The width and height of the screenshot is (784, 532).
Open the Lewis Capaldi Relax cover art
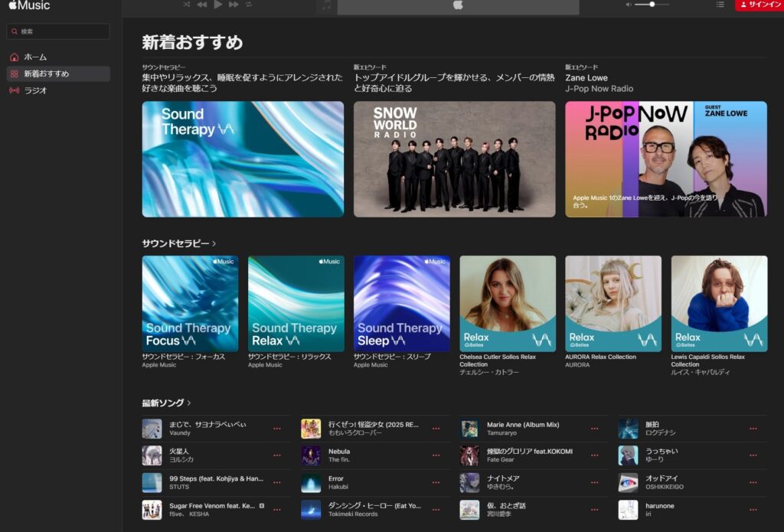pyautogui.click(x=719, y=303)
